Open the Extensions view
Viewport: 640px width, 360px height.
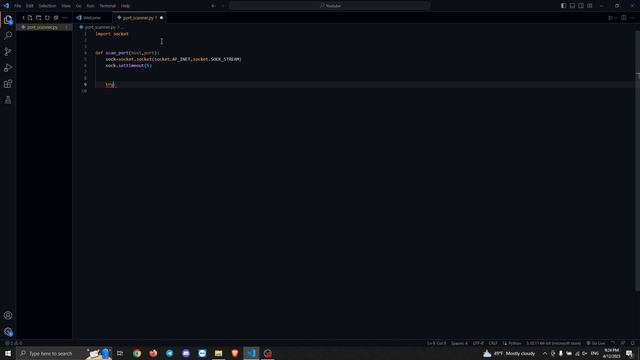(x=8, y=84)
